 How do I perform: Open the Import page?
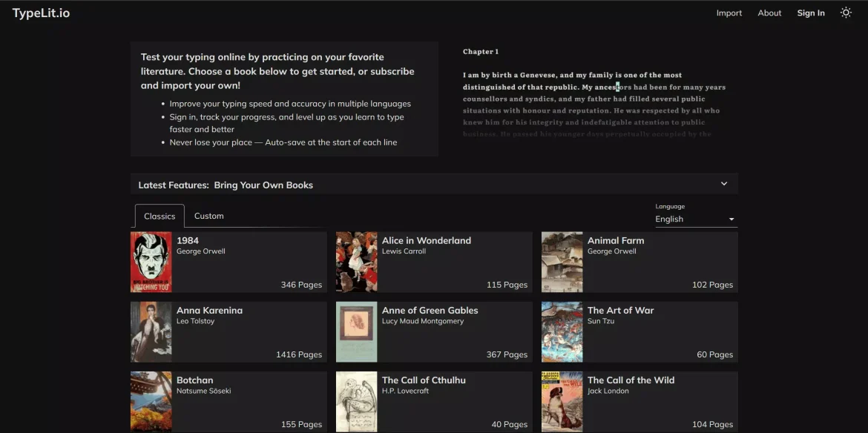pos(729,13)
